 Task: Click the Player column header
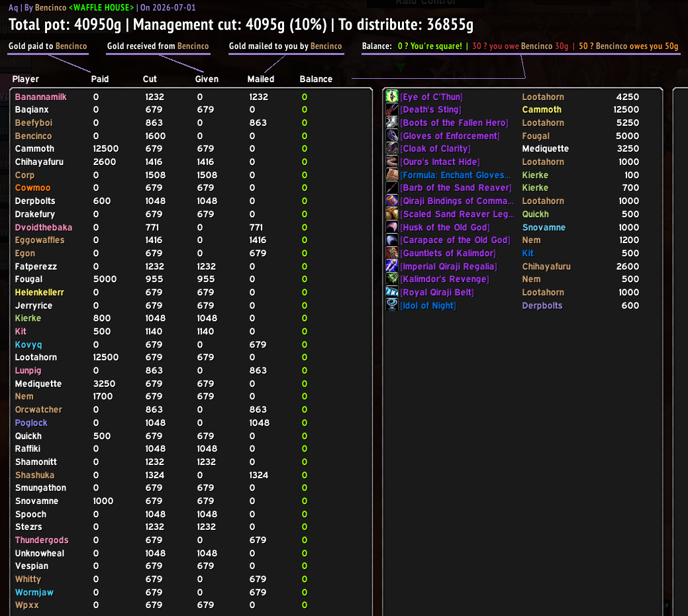tap(26, 79)
